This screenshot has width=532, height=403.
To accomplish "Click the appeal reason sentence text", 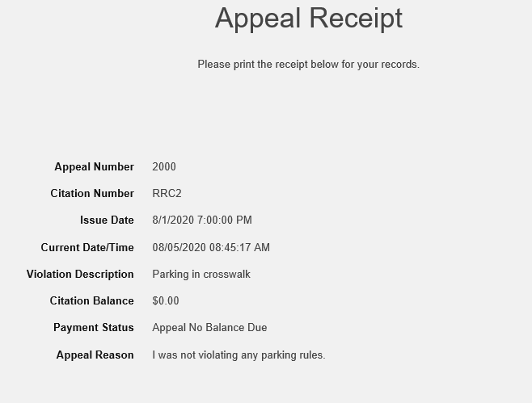I will tap(239, 355).
